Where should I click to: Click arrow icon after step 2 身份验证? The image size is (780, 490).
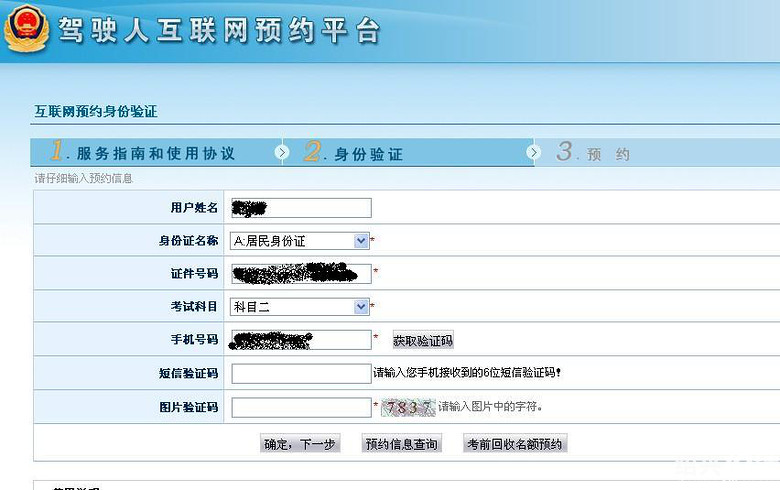click(x=533, y=152)
